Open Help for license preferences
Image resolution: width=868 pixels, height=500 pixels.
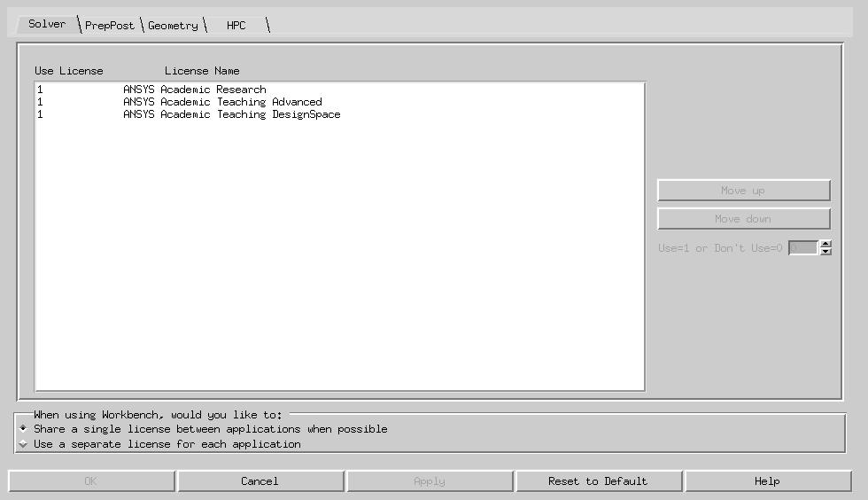point(768,481)
